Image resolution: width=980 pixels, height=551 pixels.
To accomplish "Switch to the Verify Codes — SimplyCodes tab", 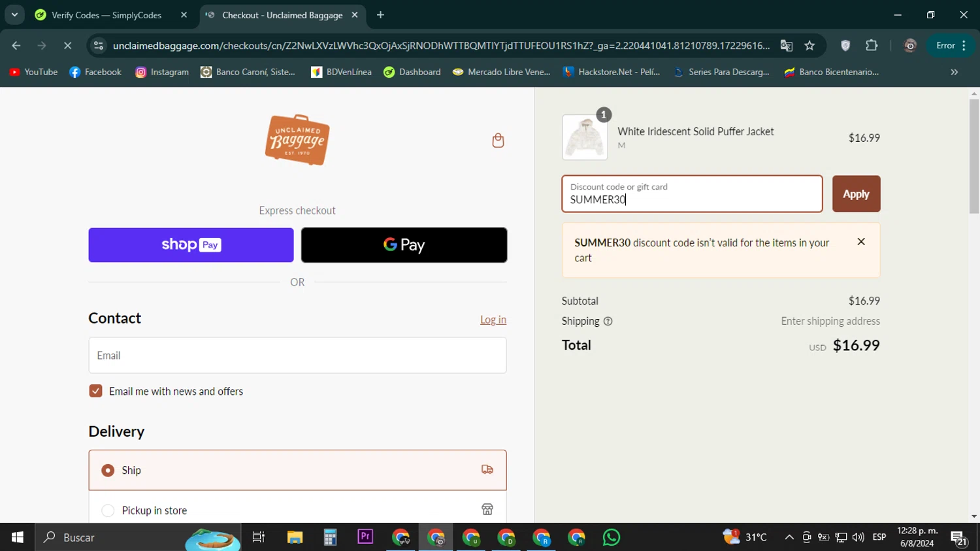I will click(107, 15).
